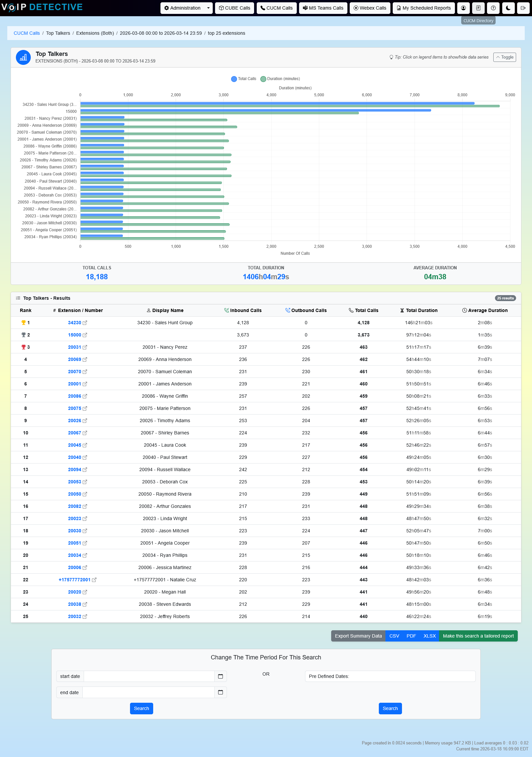Click the Average Duration column header
This screenshot has height=757, width=532.
click(x=485, y=310)
